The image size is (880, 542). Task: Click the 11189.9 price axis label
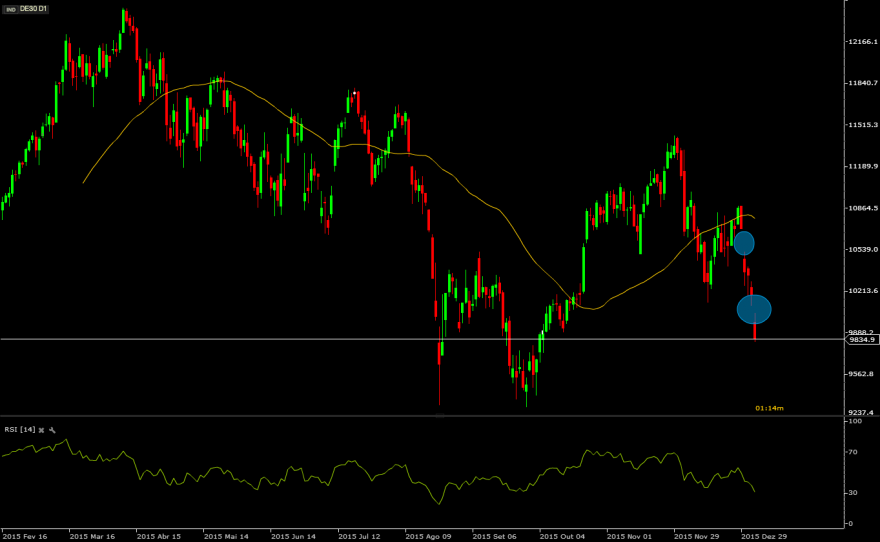[863, 166]
